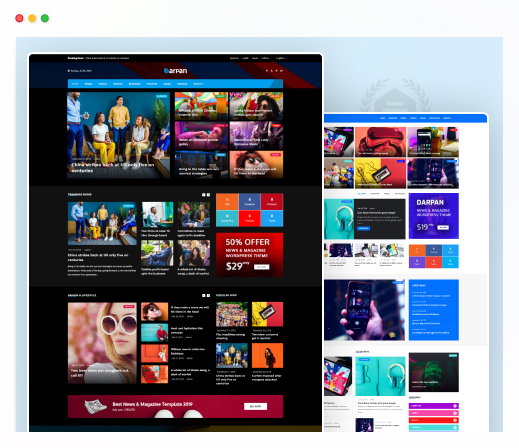
Task: Click the white button on 50% Offer ad
Action: 262,267
